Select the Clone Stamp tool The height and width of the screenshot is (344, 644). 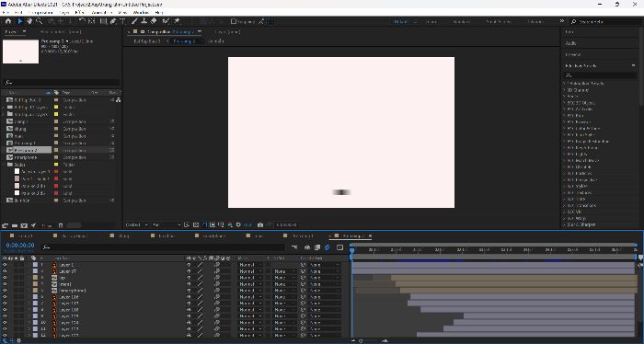pos(144,21)
